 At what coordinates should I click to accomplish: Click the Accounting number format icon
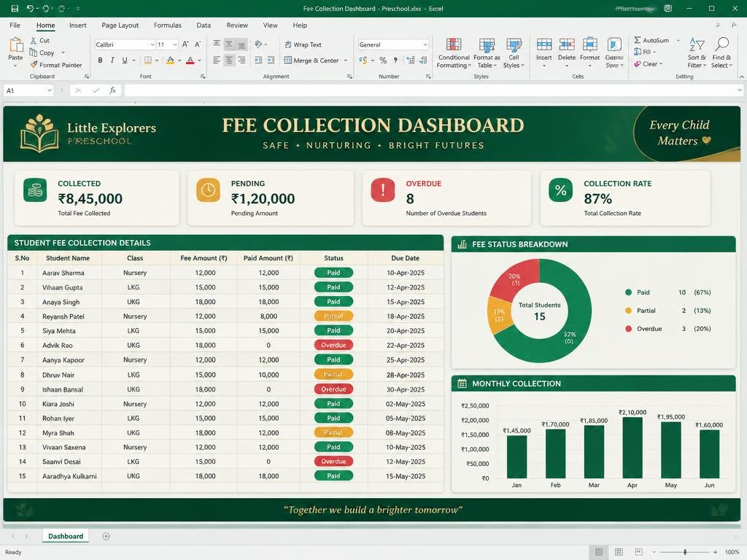pyautogui.click(x=363, y=60)
